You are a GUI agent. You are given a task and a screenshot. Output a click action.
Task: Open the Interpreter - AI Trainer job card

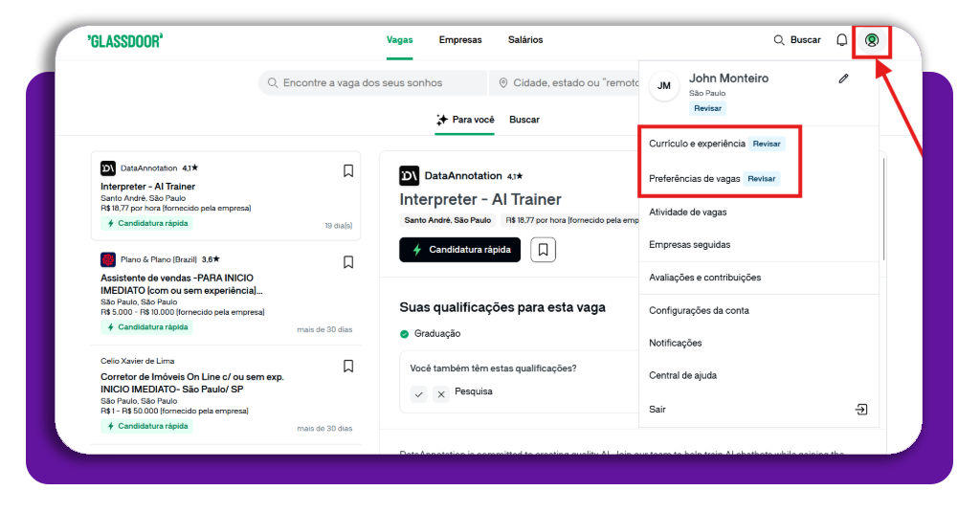click(x=226, y=195)
